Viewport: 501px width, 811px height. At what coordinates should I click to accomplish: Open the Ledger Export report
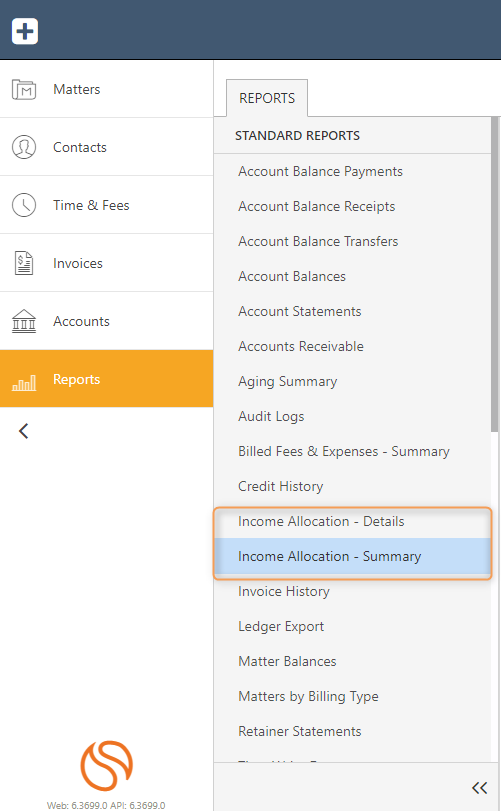click(x=352, y=626)
